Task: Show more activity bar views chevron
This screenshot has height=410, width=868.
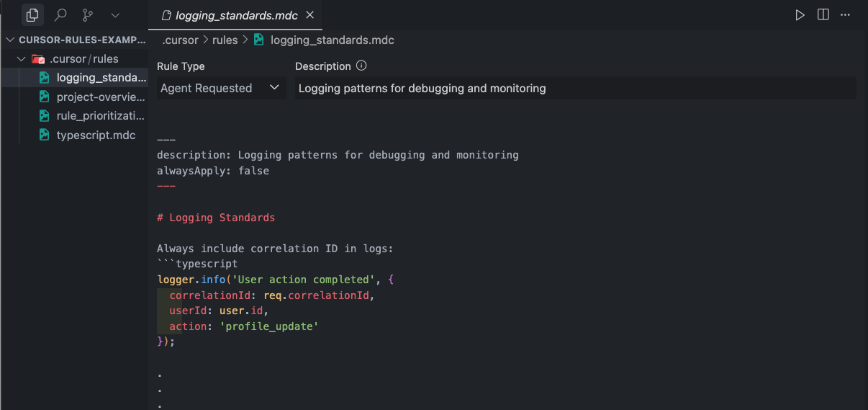Action: (115, 15)
